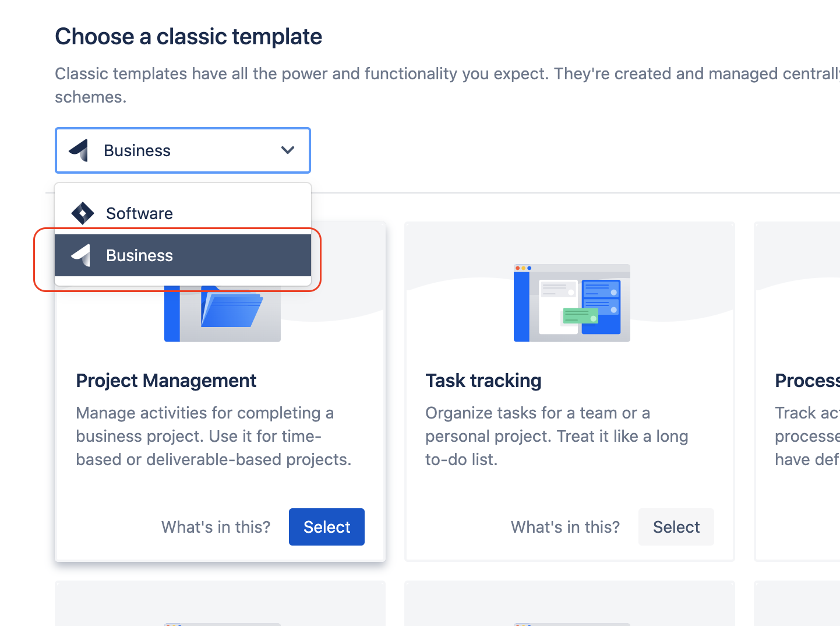Select the Task tracking template

pyautogui.click(x=676, y=526)
